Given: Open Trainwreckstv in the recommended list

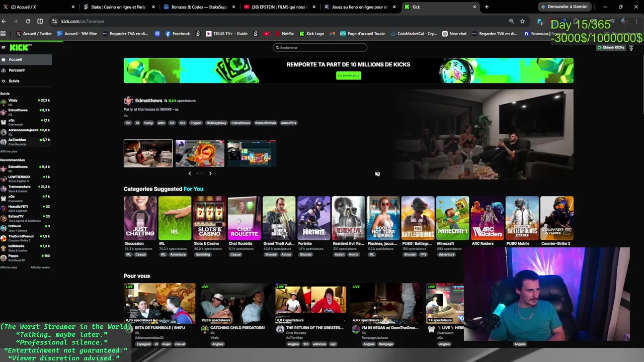Looking at the screenshot, I should (x=25, y=188).
